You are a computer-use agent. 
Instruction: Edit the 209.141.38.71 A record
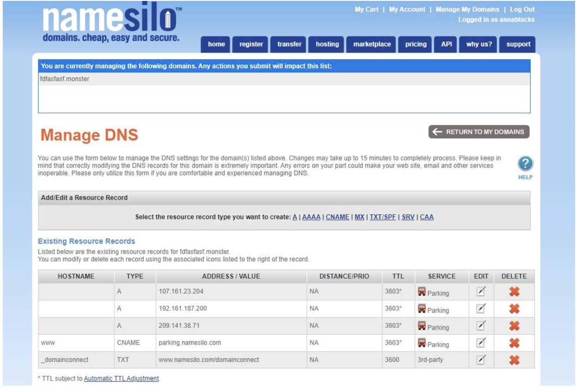[x=480, y=326]
